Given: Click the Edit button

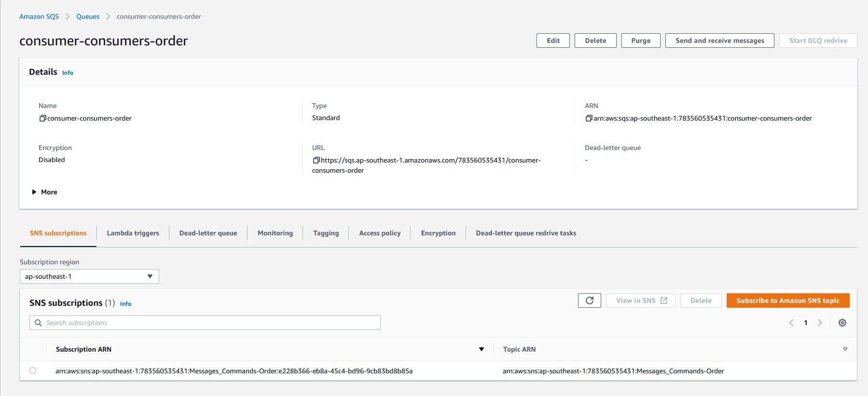Looking at the screenshot, I should point(553,41).
